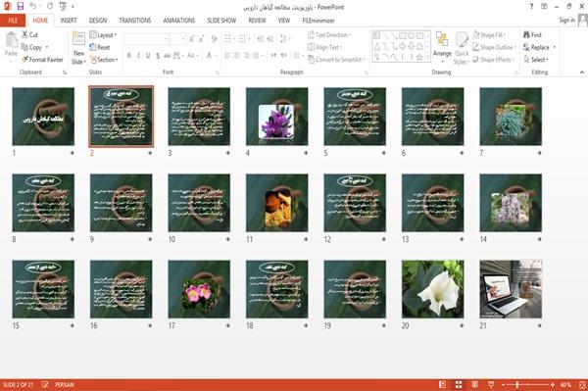Switch to Reading view in status bar

point(474,384)
